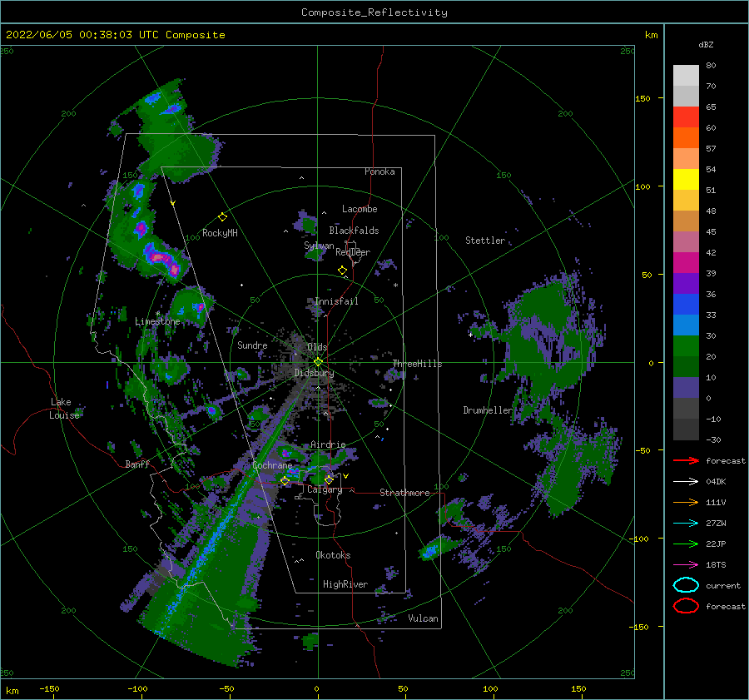
Task: Select the red 'forecast' ellipse legend icon
Action: tap(686, 606)
